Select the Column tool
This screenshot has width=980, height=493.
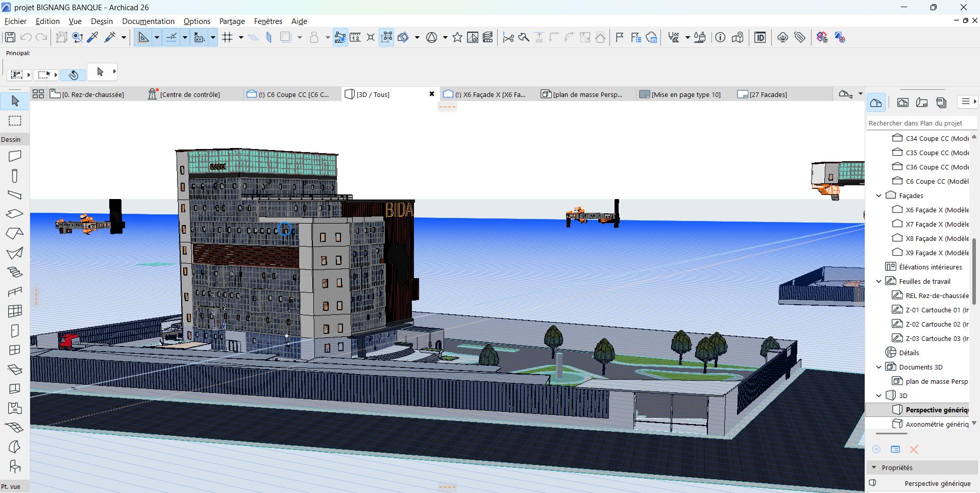[x=15, y=176]
